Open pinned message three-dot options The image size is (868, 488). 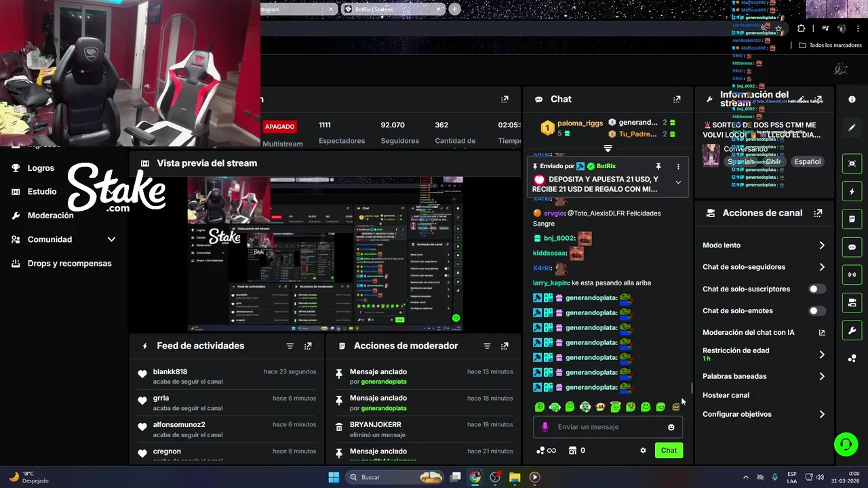[678, 166]
